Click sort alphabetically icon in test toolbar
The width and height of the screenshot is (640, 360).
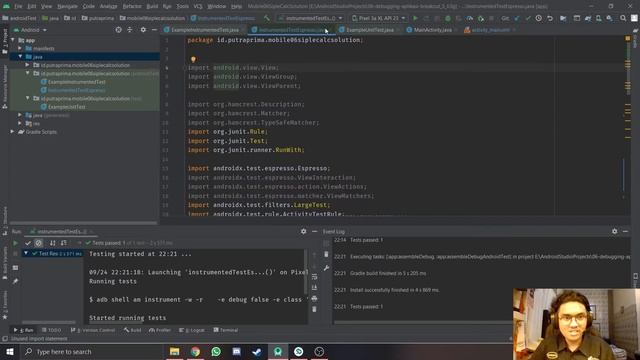tap(53, 243)
